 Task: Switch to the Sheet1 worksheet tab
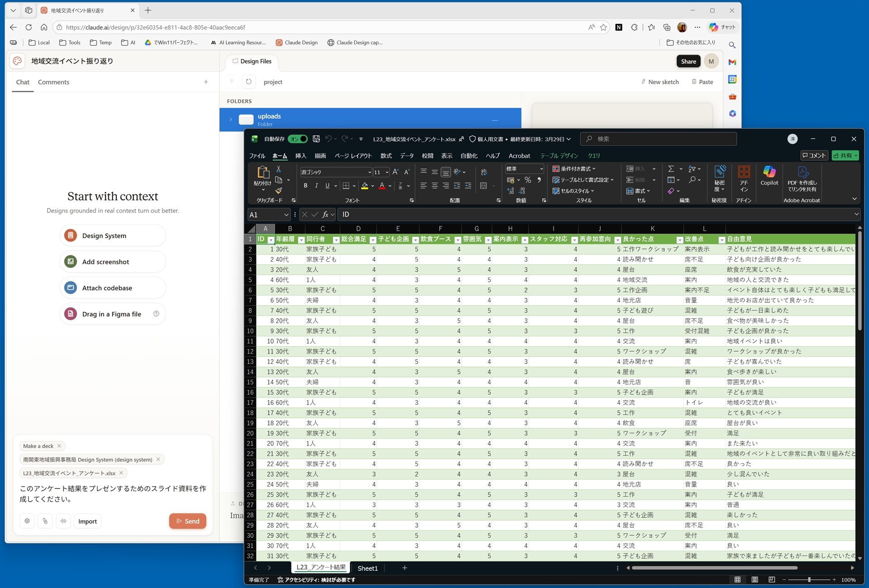[x=367, y=568]
